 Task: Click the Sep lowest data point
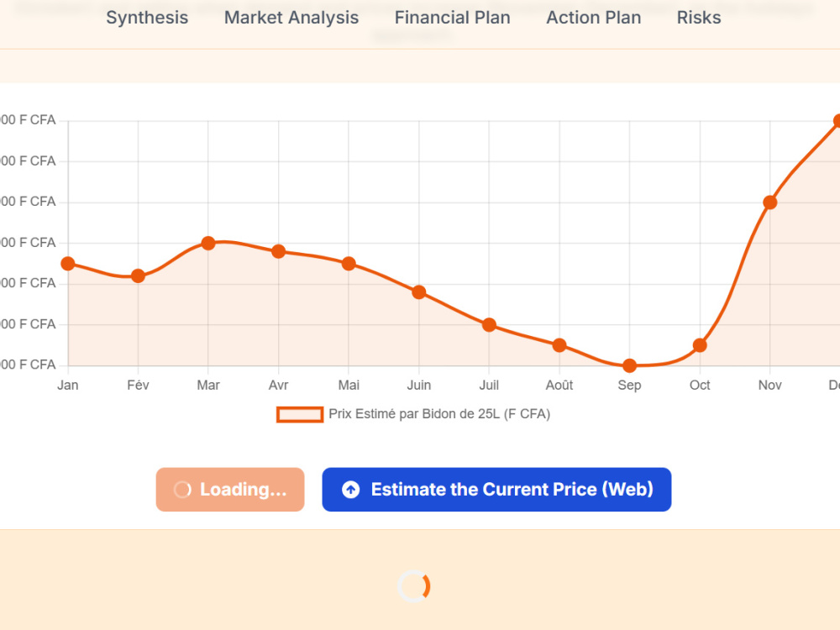tap(629, 366)
